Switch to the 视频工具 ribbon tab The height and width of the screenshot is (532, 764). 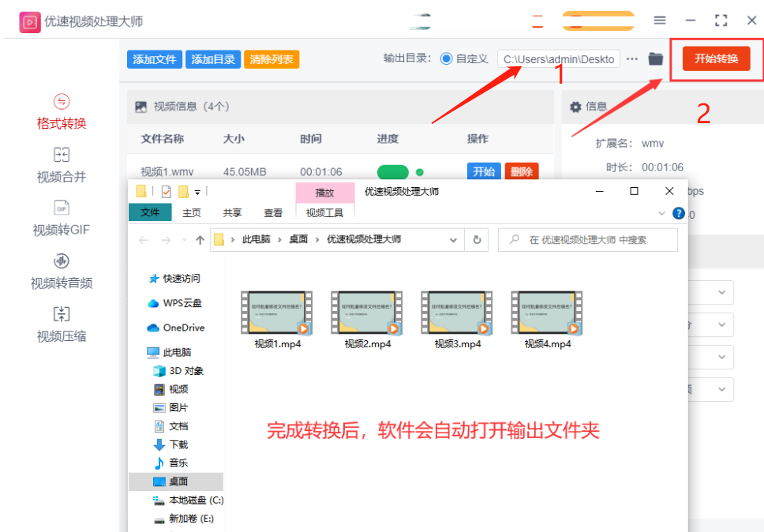coord(324,213)
